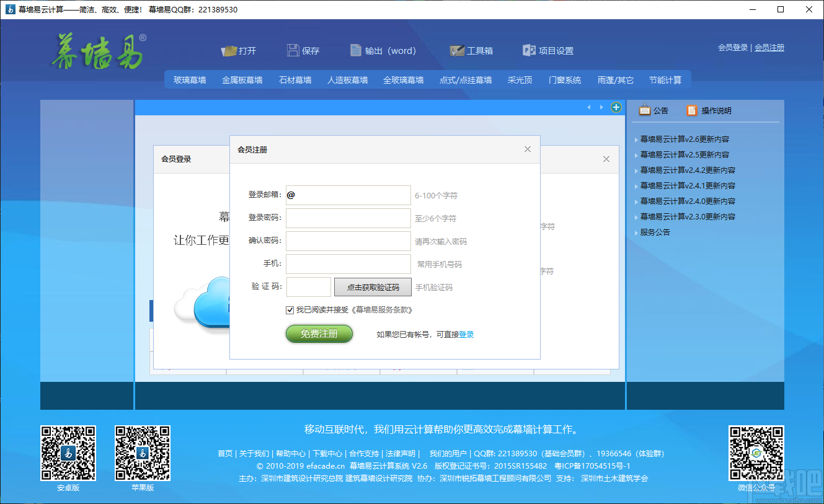The image size is (824, 504).
Task: Save the project with the 保存 icon
Action: point(303,51)
